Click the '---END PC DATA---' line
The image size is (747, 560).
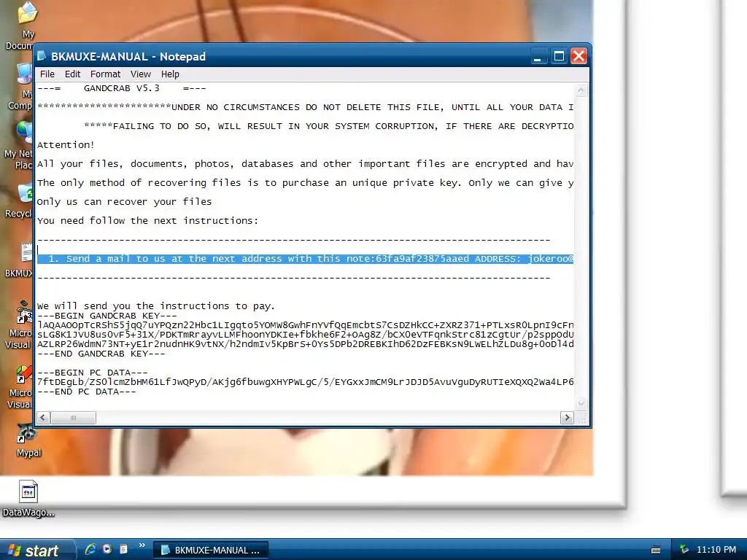87,392
